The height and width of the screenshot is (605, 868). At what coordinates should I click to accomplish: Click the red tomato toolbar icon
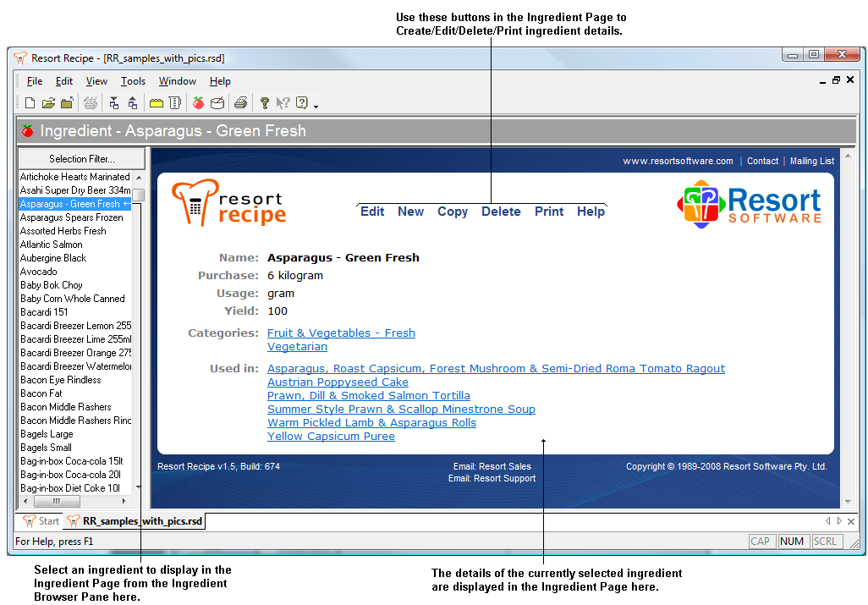coord(199,103)
